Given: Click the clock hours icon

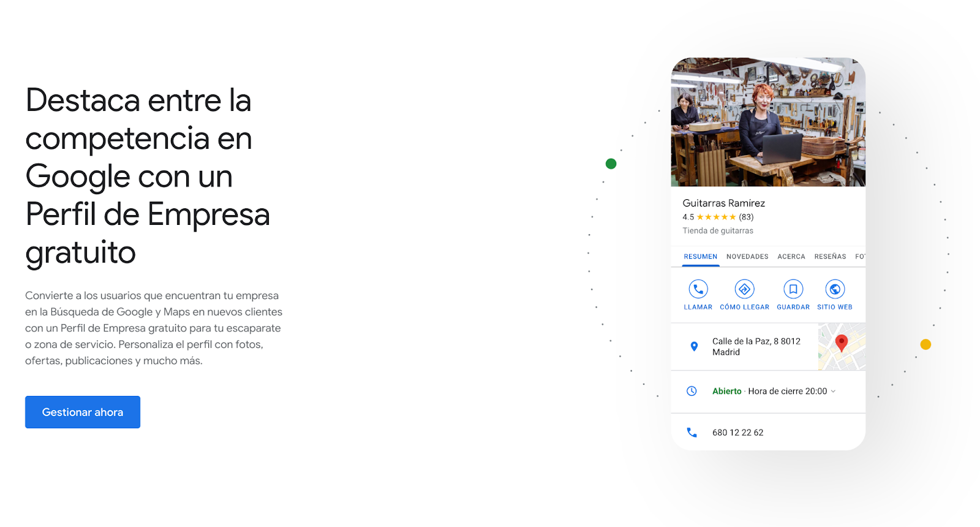Looking at the screenshot, I should click(x=692, y=391).
